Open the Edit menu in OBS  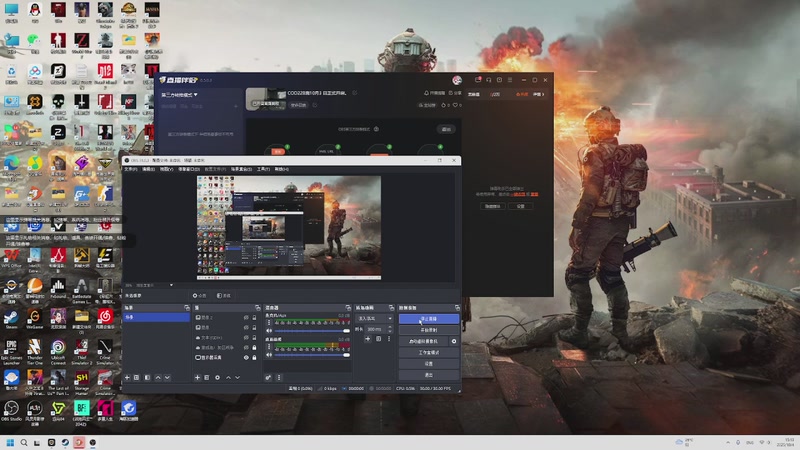pyautogui.click(x=148, y=169)
